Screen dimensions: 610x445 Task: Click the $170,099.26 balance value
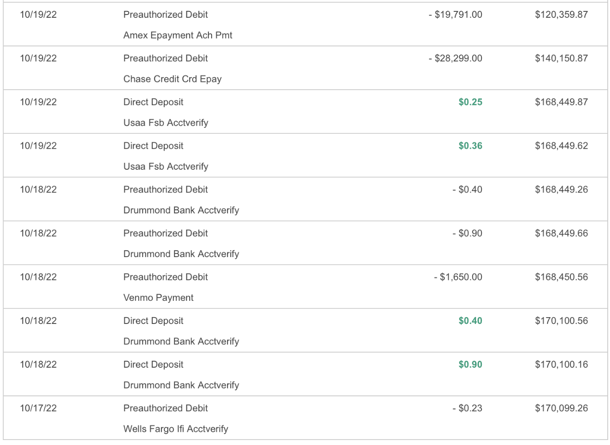[561, 408]
